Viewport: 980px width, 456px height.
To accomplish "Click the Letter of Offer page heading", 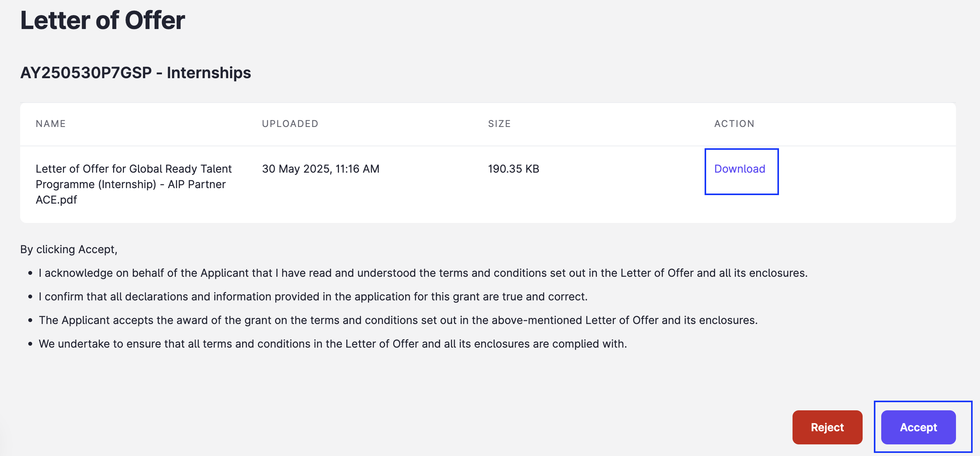I will click(x=103, y=20).
